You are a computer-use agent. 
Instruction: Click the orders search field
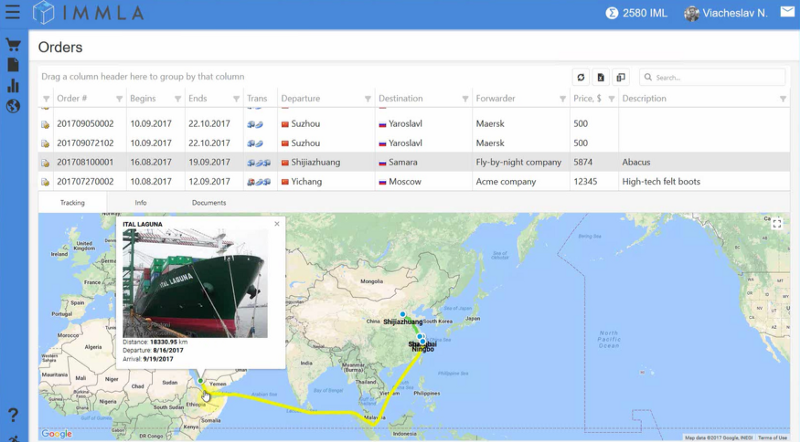coord(712,77)
